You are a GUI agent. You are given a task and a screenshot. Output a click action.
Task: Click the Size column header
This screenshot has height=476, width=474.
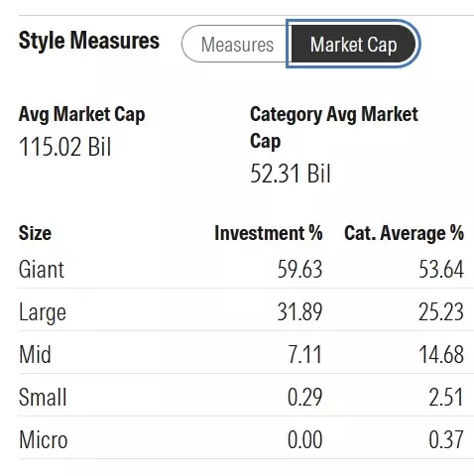[35, 233]
